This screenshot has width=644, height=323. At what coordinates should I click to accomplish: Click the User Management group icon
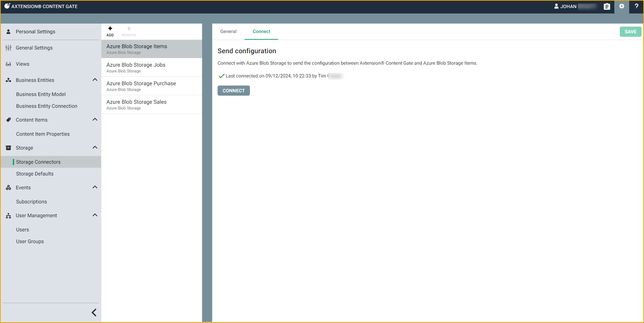click(9, 216)
